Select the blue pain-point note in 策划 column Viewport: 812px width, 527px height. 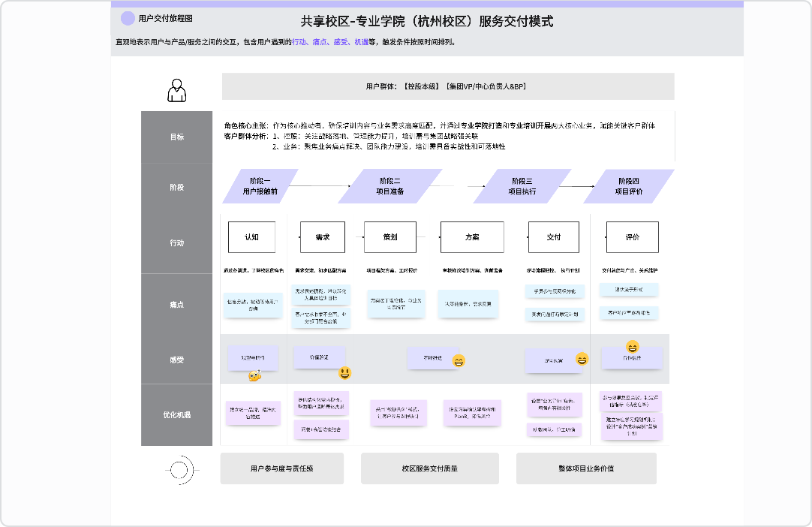pos(396,303)
